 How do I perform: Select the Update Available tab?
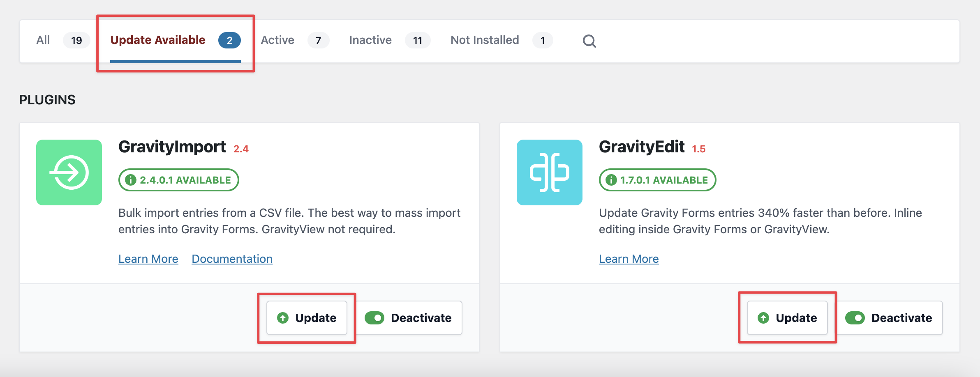(175, 40)
